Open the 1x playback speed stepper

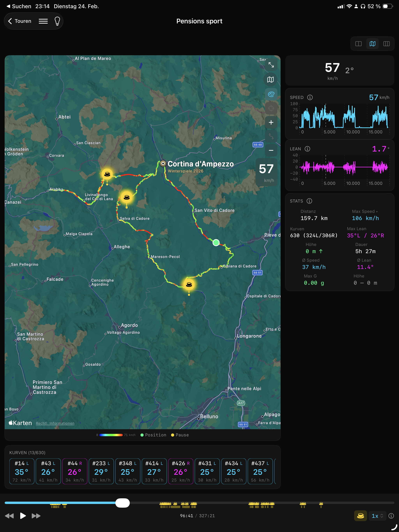tap(377, 516)
